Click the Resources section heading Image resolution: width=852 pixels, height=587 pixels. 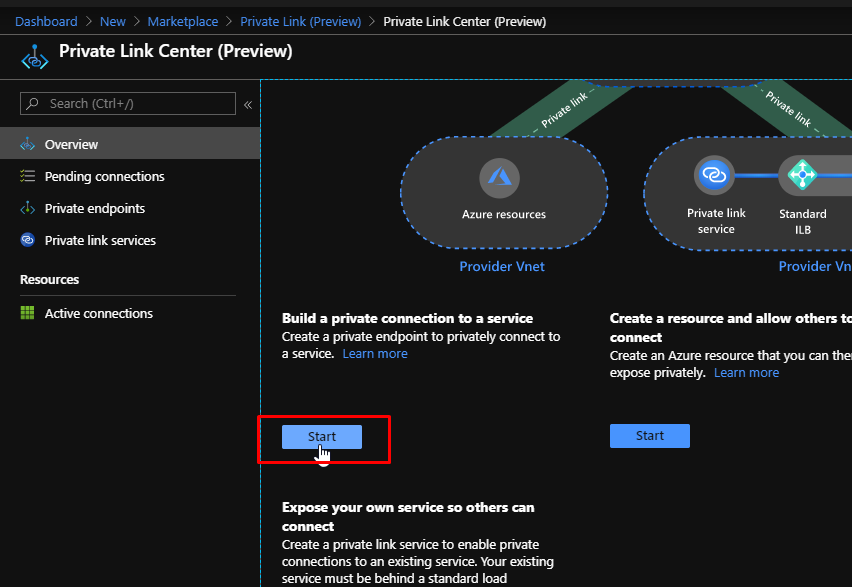pos(49,279)
